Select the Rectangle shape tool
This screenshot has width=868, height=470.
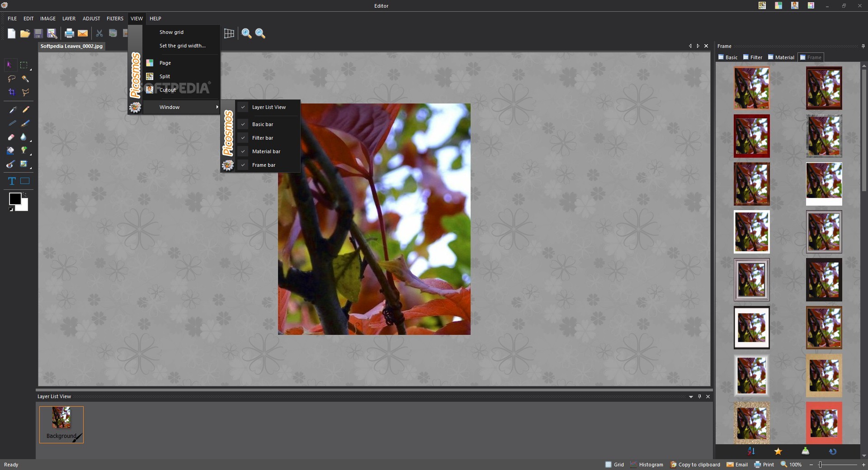[25, 181]
